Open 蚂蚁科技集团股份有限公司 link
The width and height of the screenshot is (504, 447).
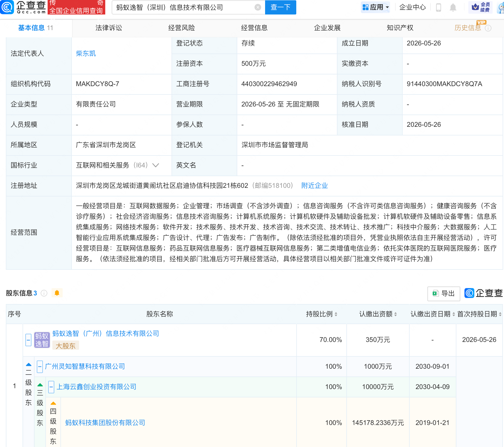[x=105, y=423]
